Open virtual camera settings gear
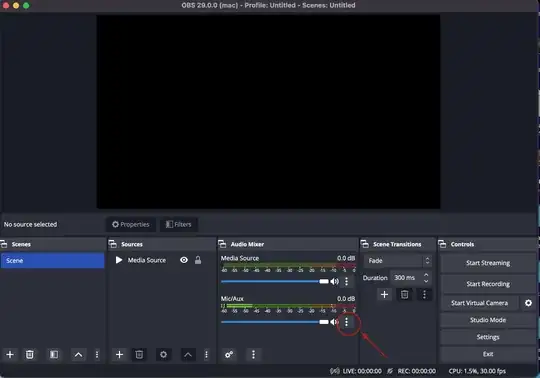 point(528,303)
